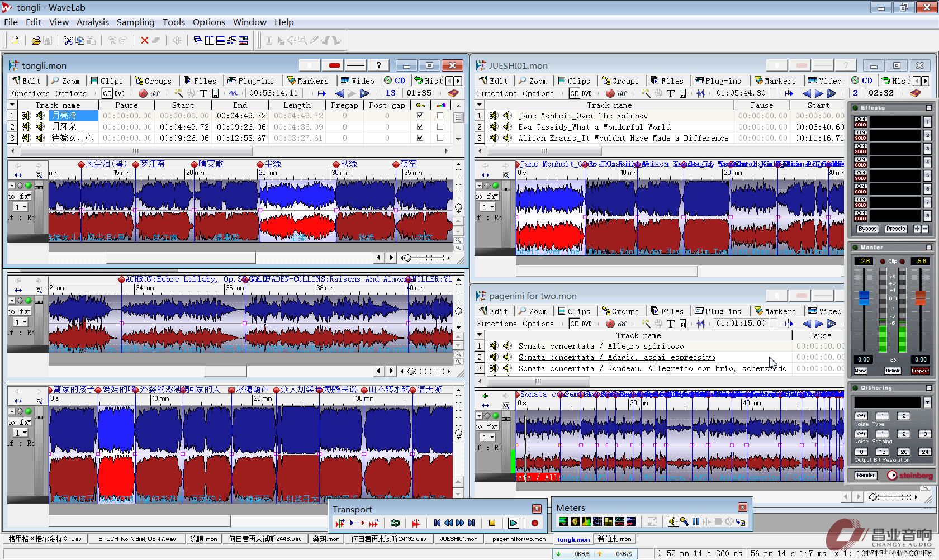Switch to the 希伯来.mon window tab
939x560 pixels.
(614, 539)
